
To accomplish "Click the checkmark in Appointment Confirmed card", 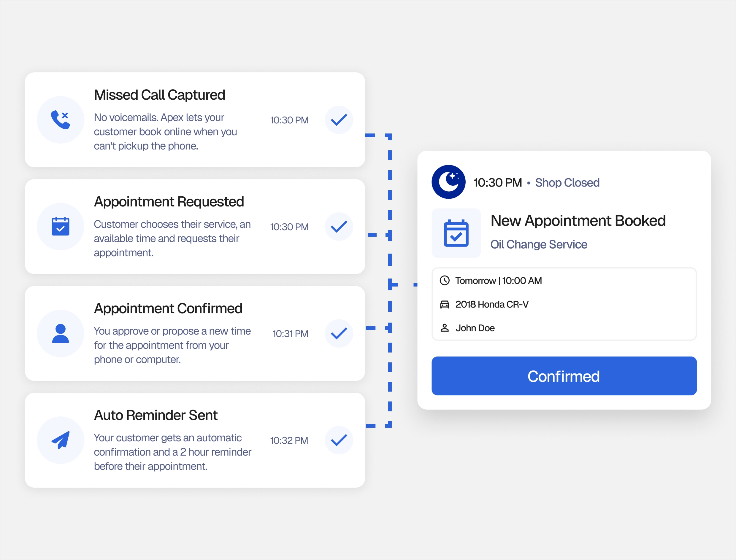I will pyautogui.click(x=339, y=333).
